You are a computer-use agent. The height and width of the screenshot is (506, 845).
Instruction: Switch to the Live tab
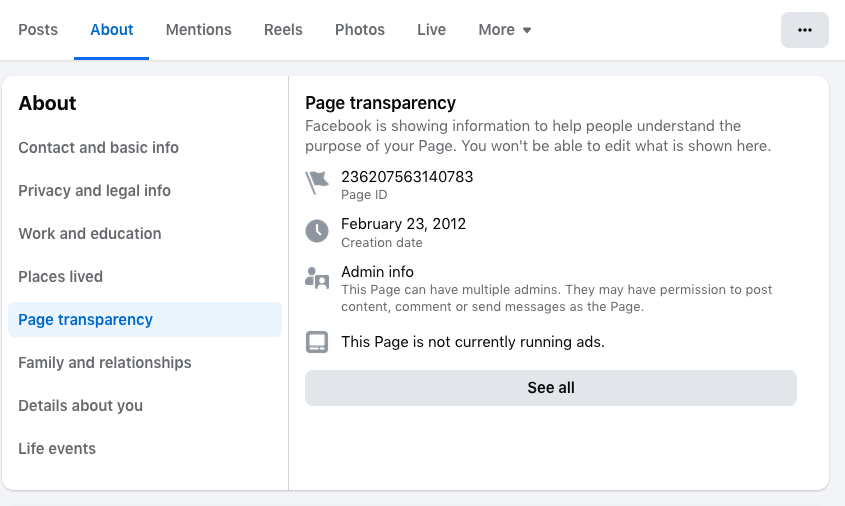[431, 30]
